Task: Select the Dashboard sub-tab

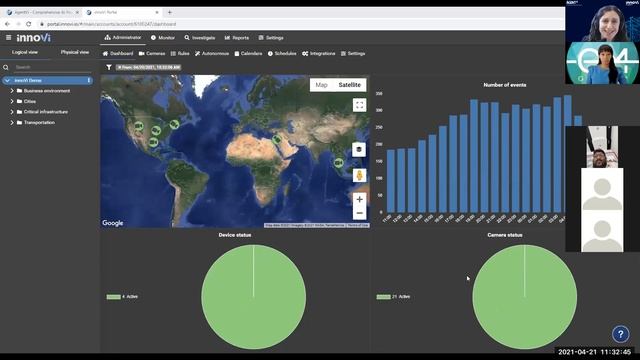Action: point(118,53)
